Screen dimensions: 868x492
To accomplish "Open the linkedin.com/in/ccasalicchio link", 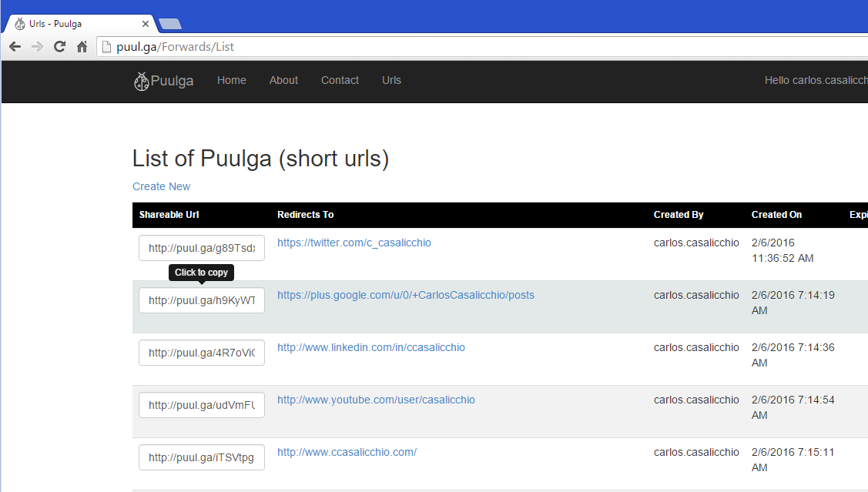I will [x=371, y=347].
